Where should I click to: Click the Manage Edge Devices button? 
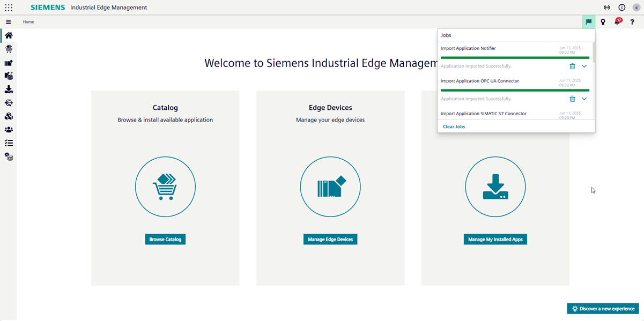(330, 240)
